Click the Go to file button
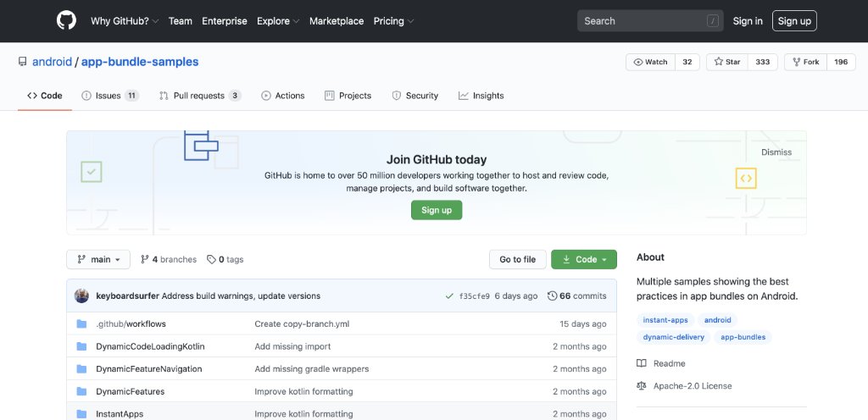This screenshot has height=420, width=868. 518,259
